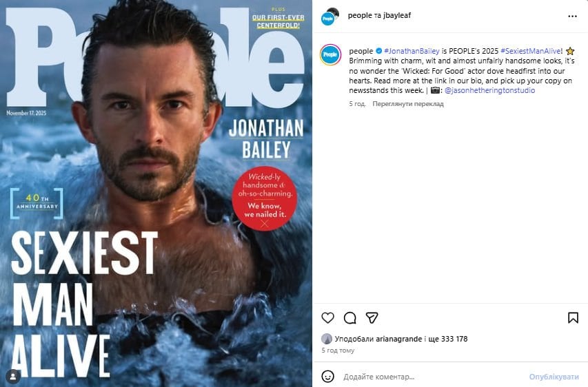Share the post with the paper plane icon

(x=372, y=317)
